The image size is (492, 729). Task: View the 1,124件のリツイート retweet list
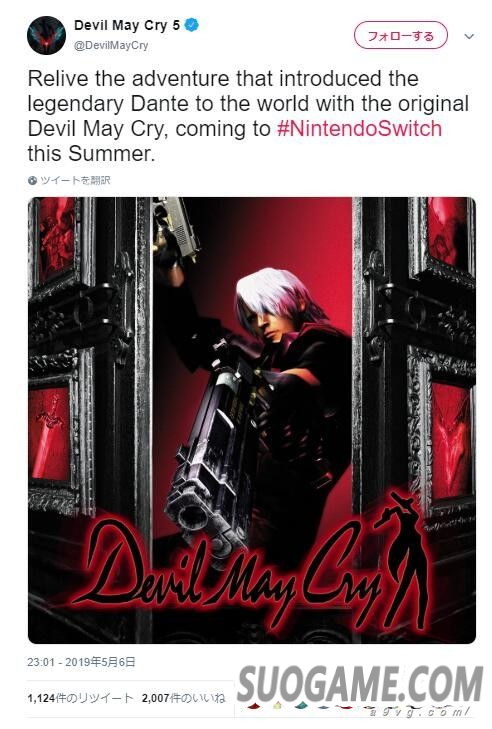coord(80,698)
